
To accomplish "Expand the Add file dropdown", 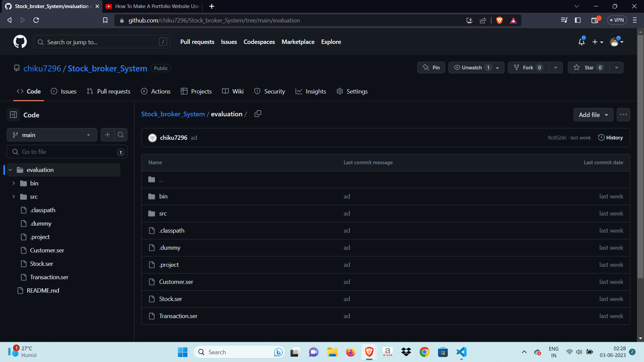I will [x=593, y=115].
